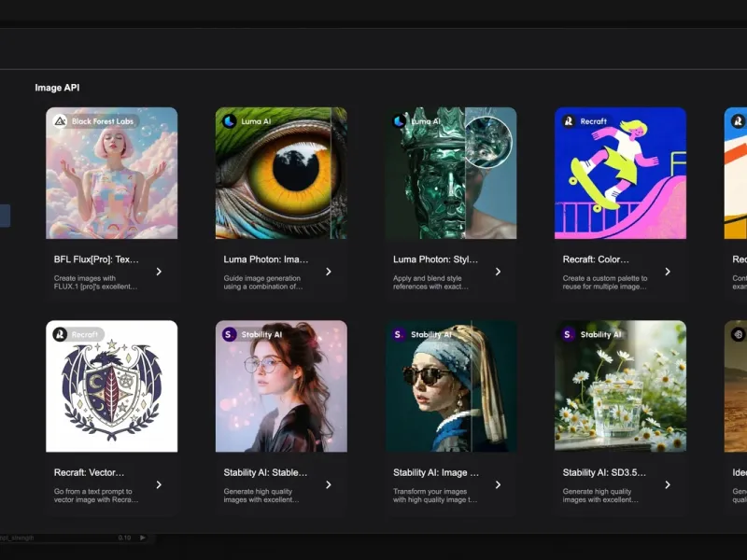
Task: Open the skateboarder illustration thumbnail
Action: 620,173
